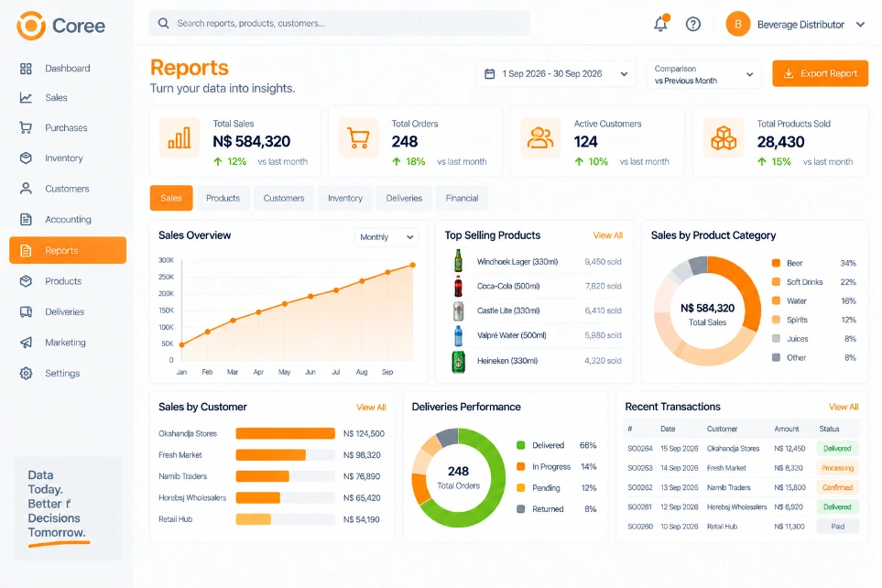Viewport: 882px width, 588px height.
Task: Open the Reports item in the sidebar
Action: click(68, 250)
